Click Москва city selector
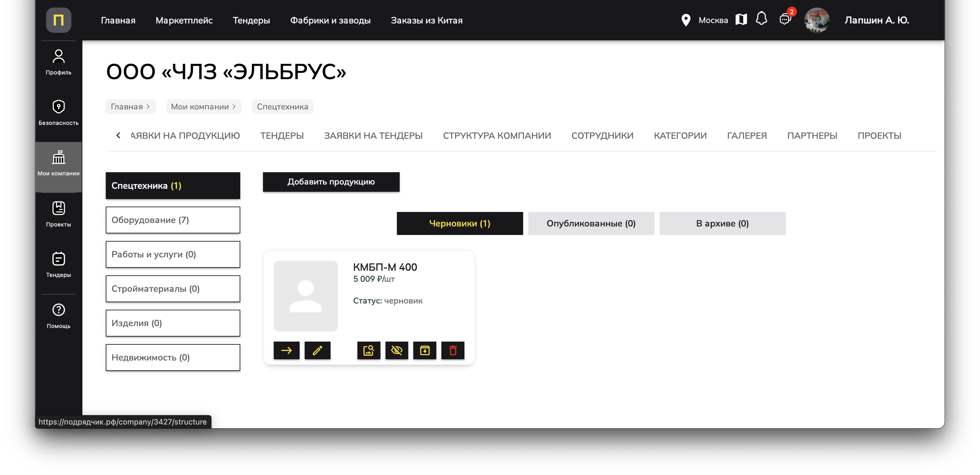This screenshot has width=980, height=475. pos(713,20)
